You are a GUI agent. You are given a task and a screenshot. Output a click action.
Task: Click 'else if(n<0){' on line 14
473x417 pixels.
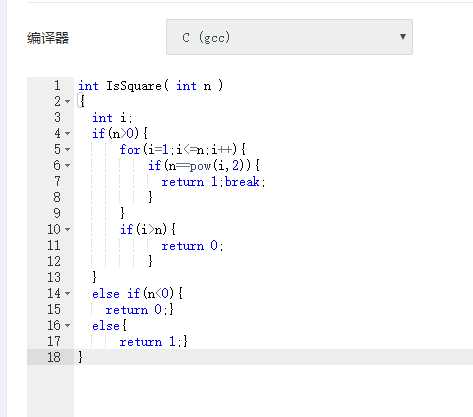138,294
